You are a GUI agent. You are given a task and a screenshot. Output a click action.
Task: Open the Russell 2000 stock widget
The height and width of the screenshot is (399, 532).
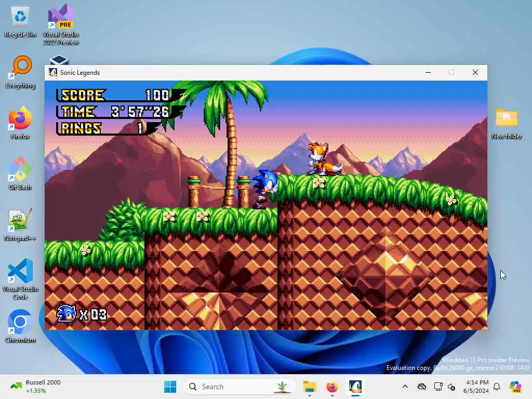[x=36, y=387]
